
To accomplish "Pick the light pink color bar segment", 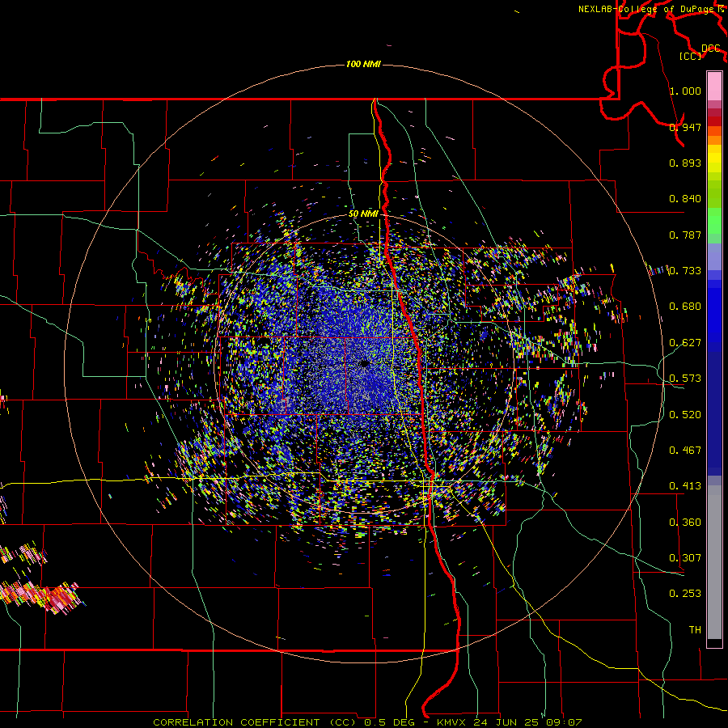I will point(714,87).
